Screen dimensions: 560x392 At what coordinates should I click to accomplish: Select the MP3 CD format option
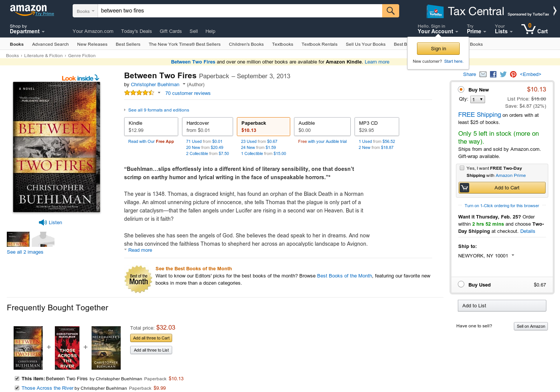[x=377, y=127]
